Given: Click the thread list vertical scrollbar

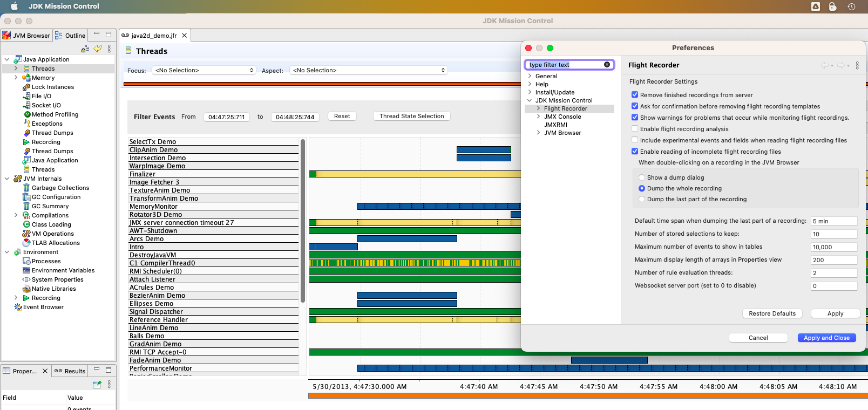Looking at the screenshot, I should coord(303,221).
